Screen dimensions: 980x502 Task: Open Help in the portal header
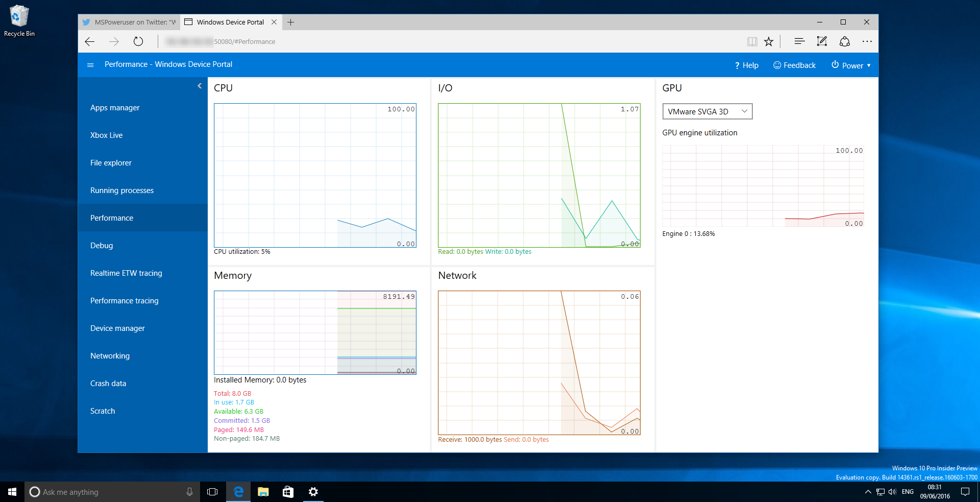click(x=747, y=65)
